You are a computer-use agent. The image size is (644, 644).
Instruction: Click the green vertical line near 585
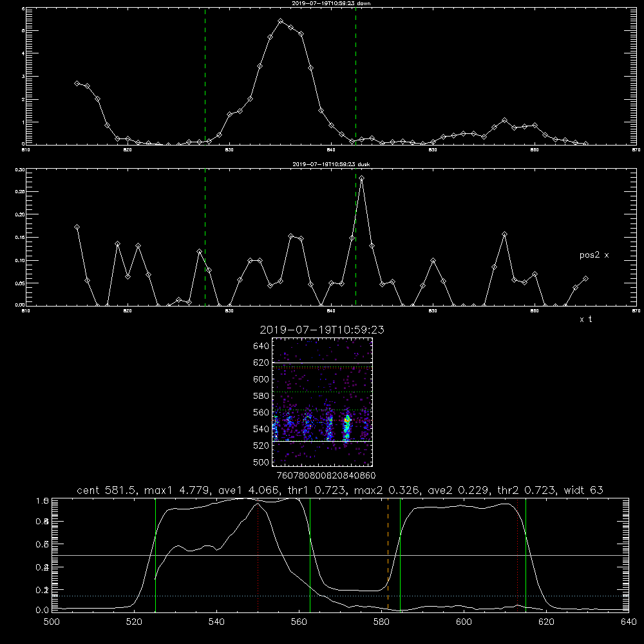click(400, 554)
